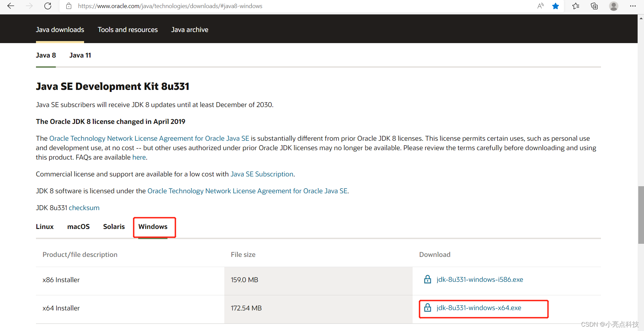Download jdk-8u331-windows-i586.exe
This screenshot has width=644, height=331.
coord(480,279)
